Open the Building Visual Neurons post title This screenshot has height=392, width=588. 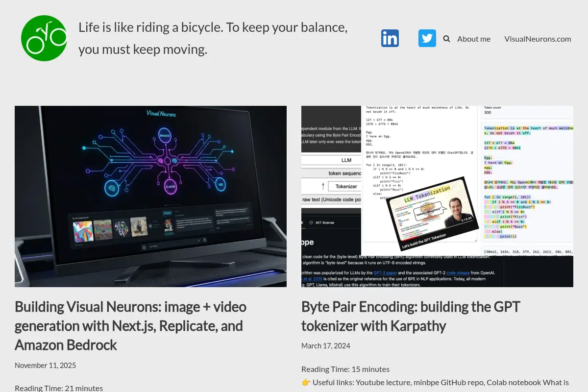130,326
